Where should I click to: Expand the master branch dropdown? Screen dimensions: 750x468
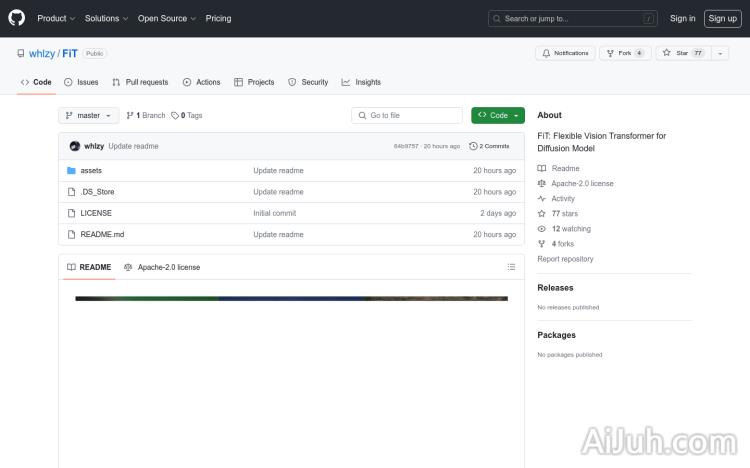89,116
